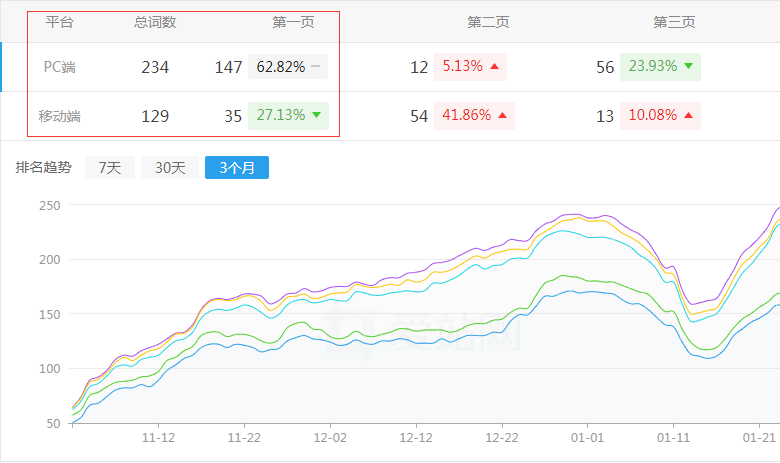The height and width of the screenshot is (463, 780).
Task: Click the 排名趋势 section label
Action: (44, 168)
